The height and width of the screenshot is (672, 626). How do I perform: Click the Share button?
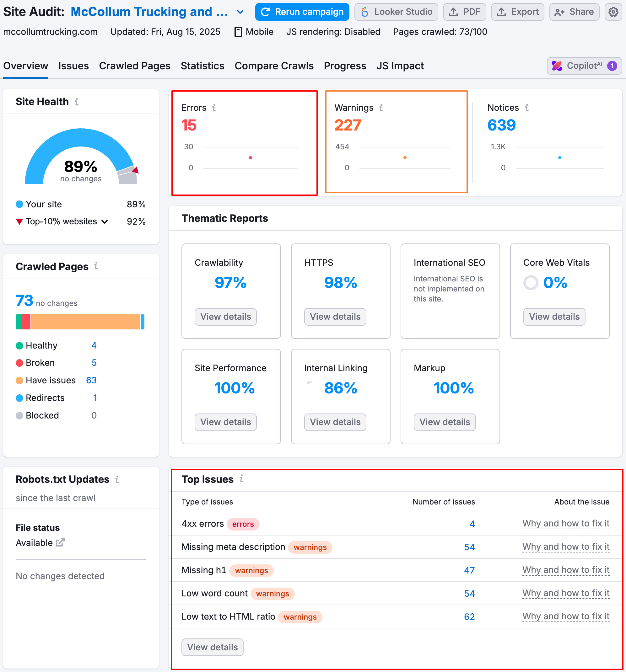(574, 12)
